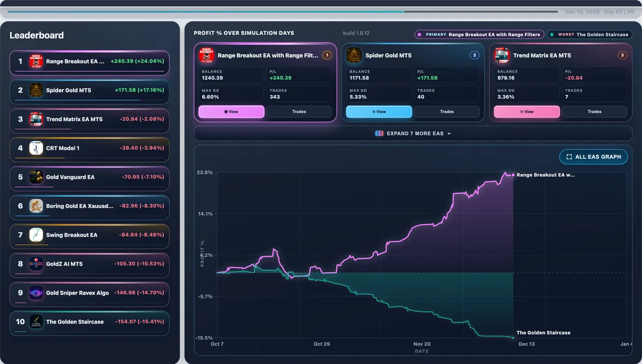Click The Golden Staircase endpoint marker on chart
This screenshot has height=364, width=642.
coord(513,338)
